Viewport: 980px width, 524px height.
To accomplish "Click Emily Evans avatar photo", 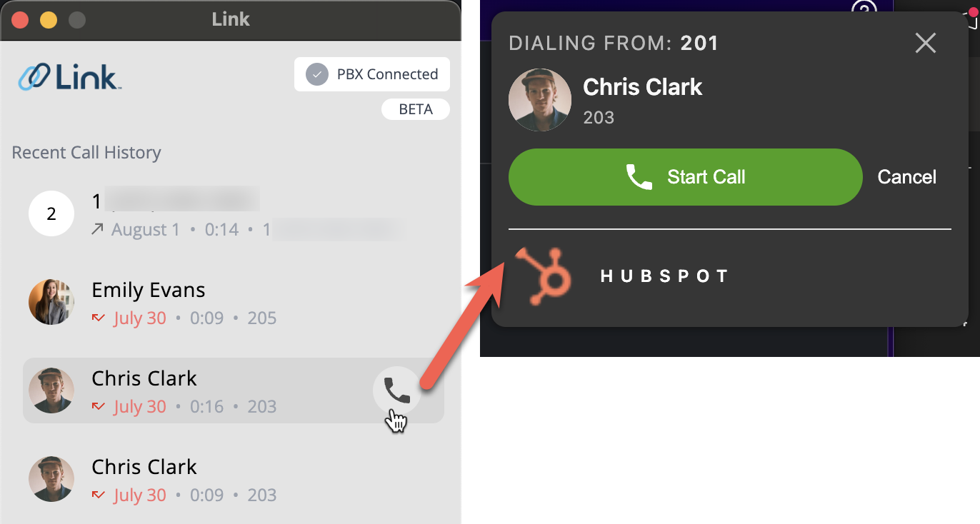I will [x=51, y=302].
